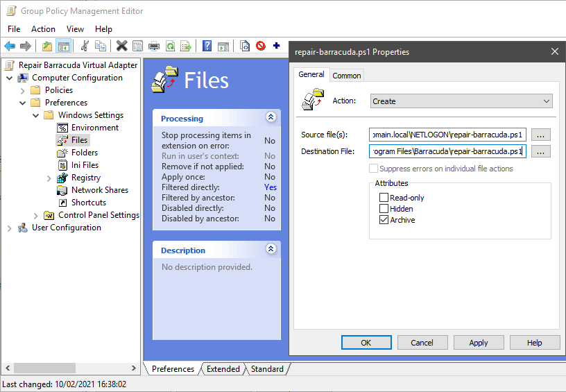Collapse the Processing panel chevron
Image resolution: width=566 pixels, height=392 pixels.
tap(271, 117)
